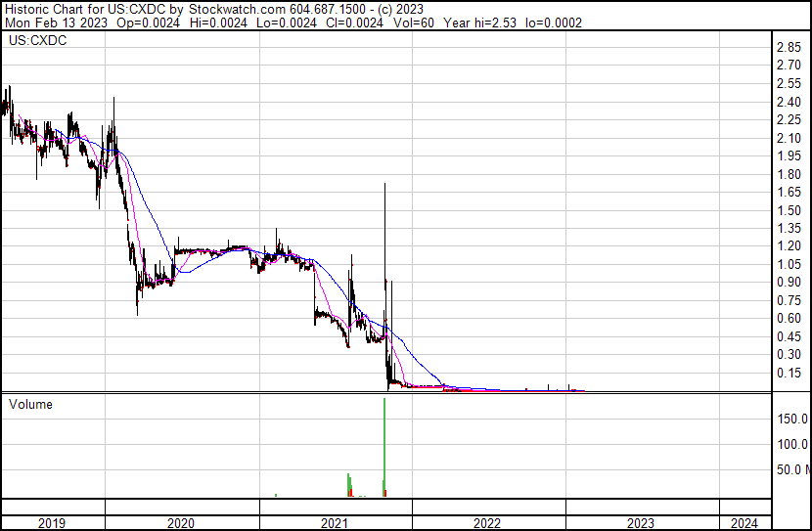Click the Hi=0.0024 high value
Image resolution: width=812 pixels, height=531 pixels.
pyautogui.click(x=218, y=22)
